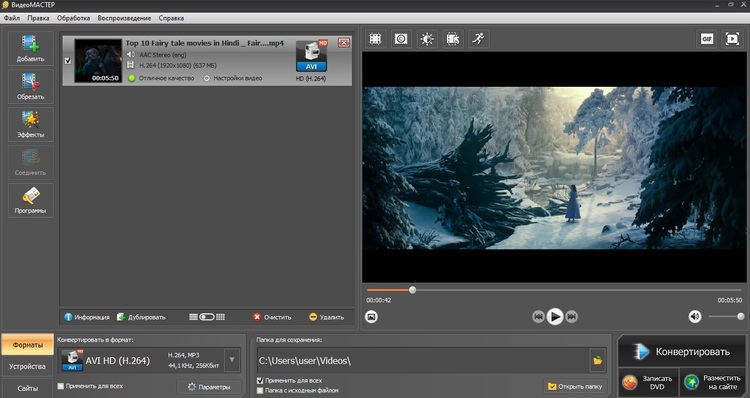The width and height of the screenshot is (750, 398).
Task: Click the Информация button
Action: click(87, 317)
